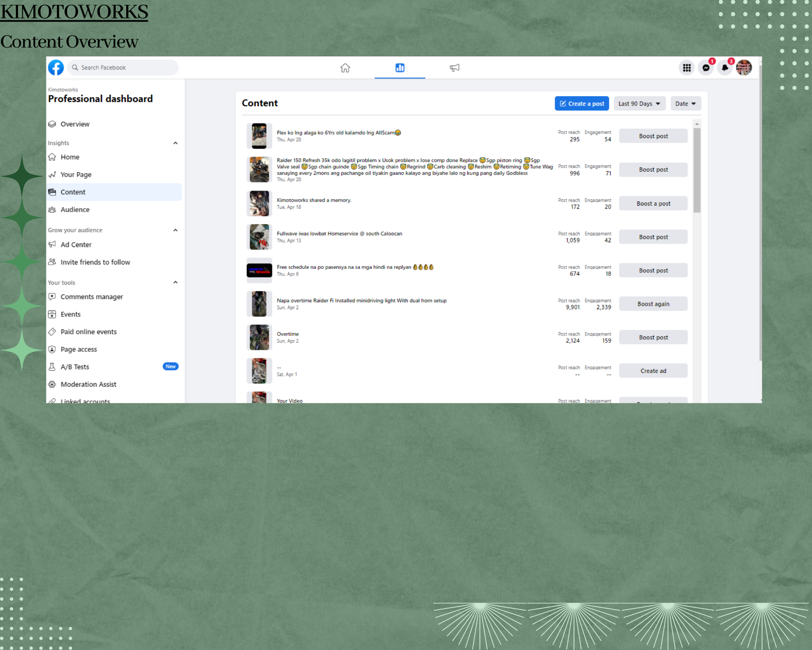Screen dimensions: 812x650
Task: Open the Date sort dropdown
Action: click(686, 104)
